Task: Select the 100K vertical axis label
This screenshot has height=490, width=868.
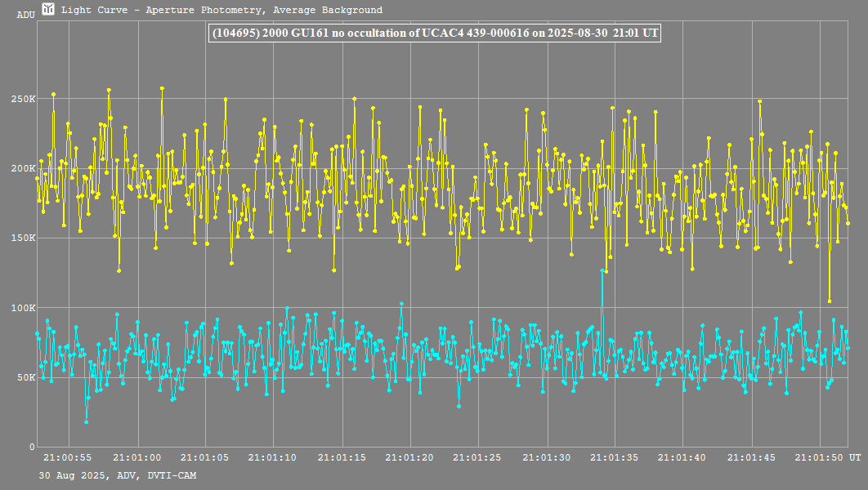Action: click(22, 308)
